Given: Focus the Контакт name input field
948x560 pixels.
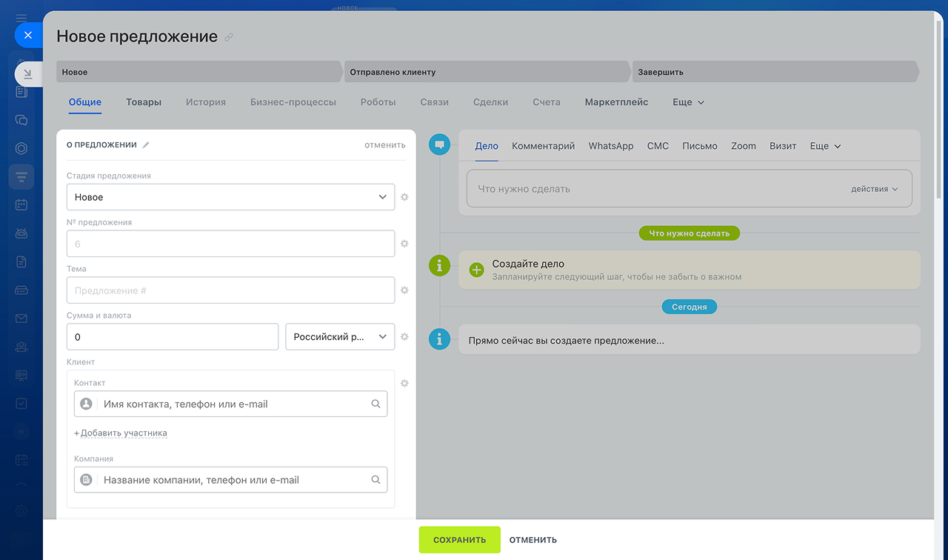Looking at the screenshot, I should coord(230,404).
